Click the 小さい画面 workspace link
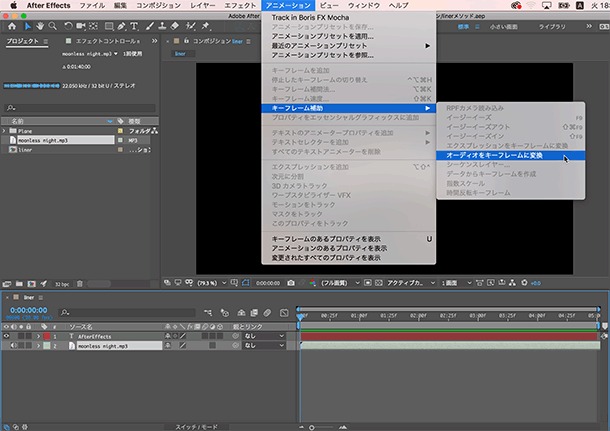This screenshot has height=431, width=610. click(x=503, y=26)
